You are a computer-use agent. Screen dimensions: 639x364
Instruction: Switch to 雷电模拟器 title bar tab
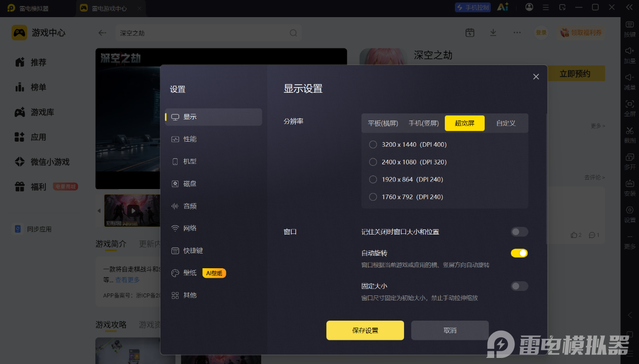(x=29, y=9)
